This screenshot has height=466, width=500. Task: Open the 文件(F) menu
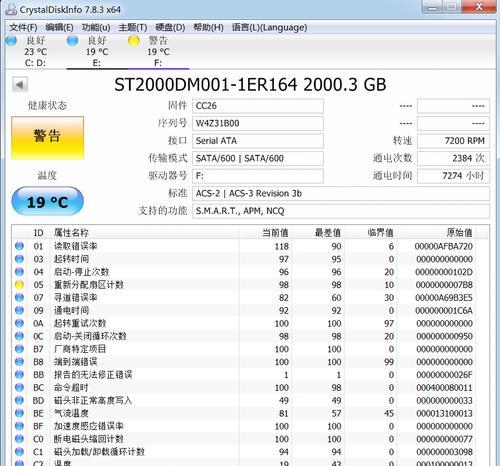pyautogui.click(x=23, y=27)
